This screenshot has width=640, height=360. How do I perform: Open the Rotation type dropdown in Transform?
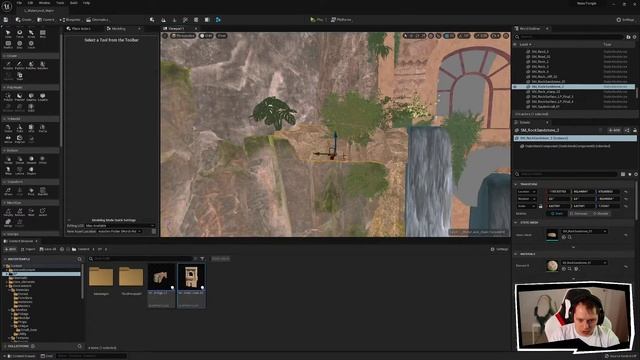[527, 199]
